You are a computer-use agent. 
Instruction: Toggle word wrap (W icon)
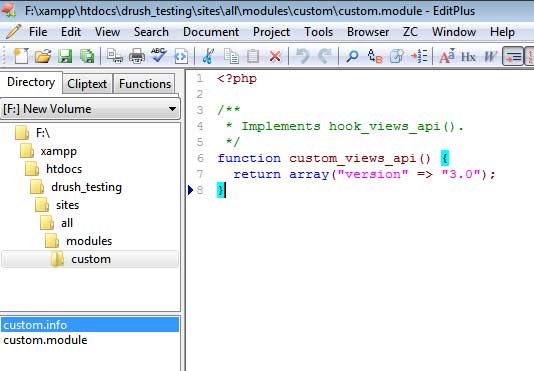[490, 56]
